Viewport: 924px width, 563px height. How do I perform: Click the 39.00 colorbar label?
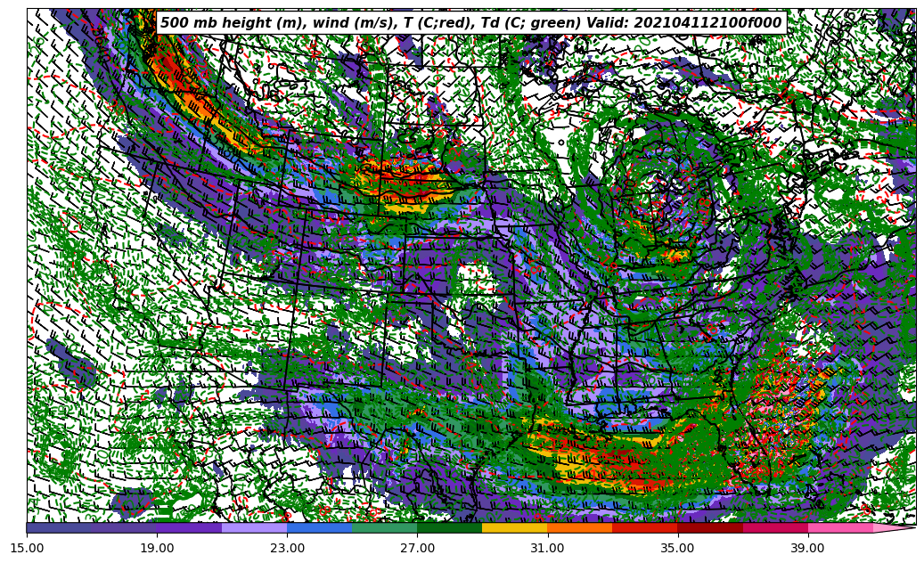(808, 548)
